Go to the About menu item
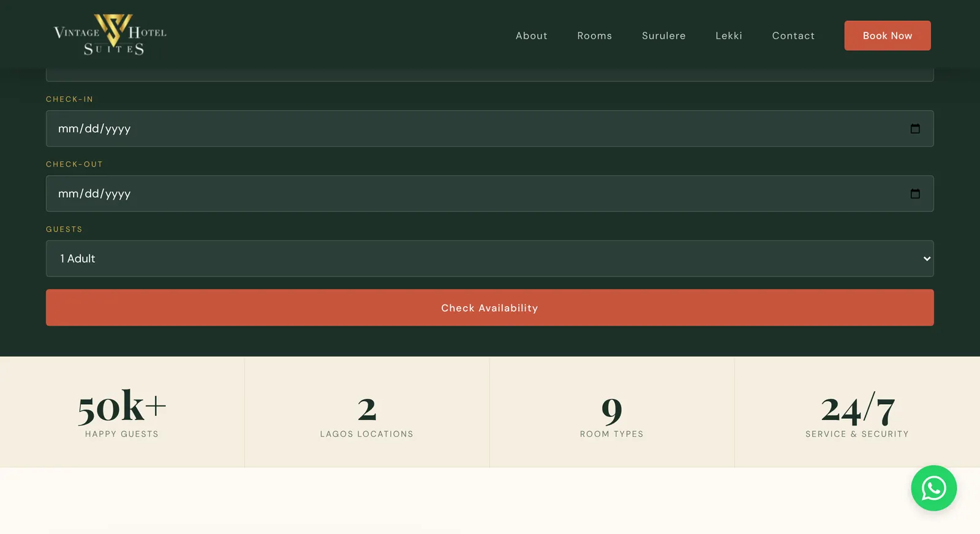The width and height of the screenshot is (980, 534). click(532, 36)
